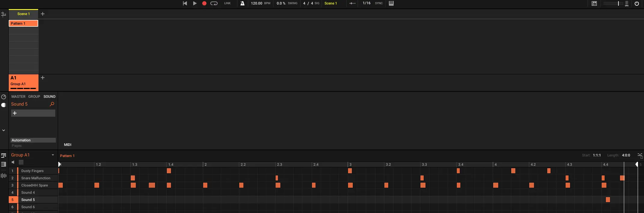Switch to the MASTER tab
Viewport: 644px width, 213px height.
click(x=18, y=97)
